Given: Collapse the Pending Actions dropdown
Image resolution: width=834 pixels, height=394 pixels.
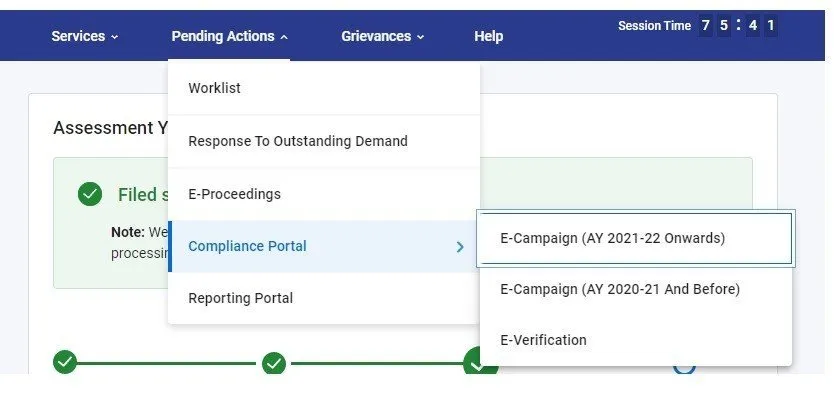Looking at the screenshot, I should pyautogui.click(x=230, y=36).
